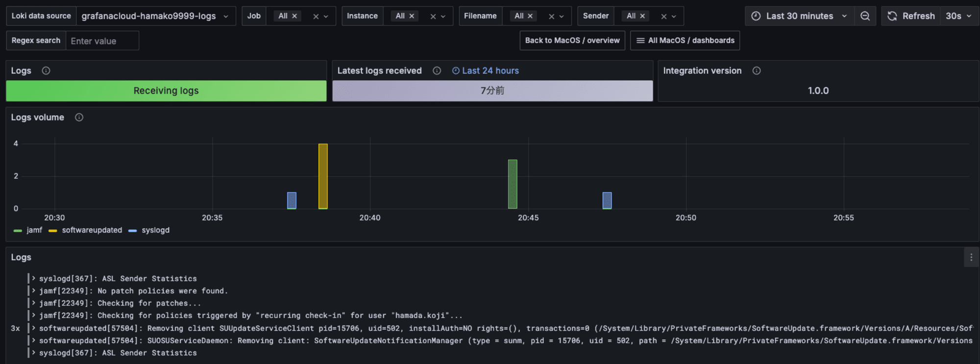Open All MacOS / dashboards menu
980x364 pixels.
tap(685, 41)
